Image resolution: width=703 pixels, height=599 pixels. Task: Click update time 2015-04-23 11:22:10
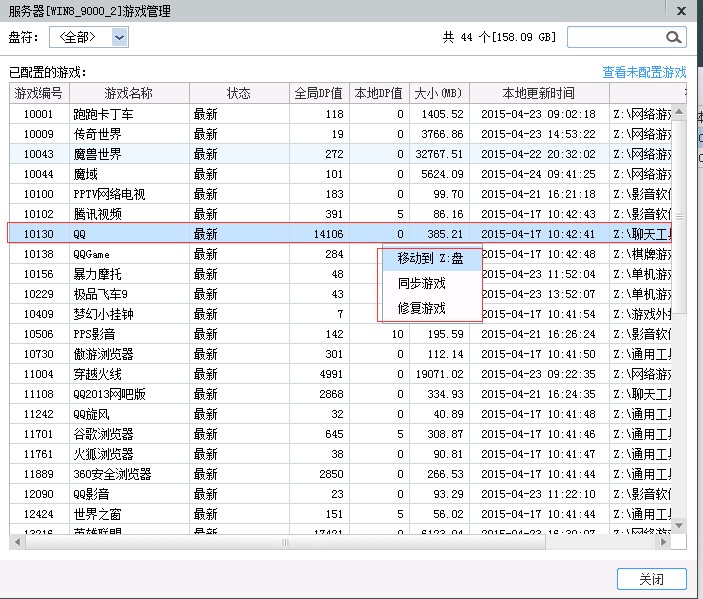[538, 495]
